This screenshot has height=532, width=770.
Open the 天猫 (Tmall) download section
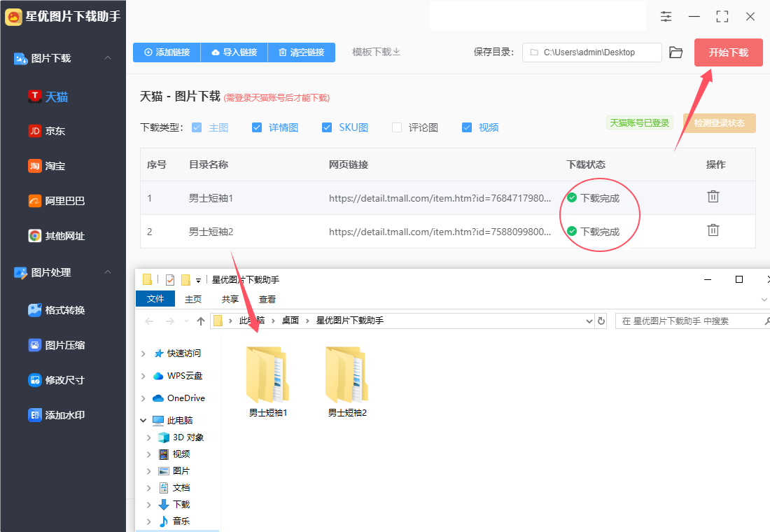point(48,97)
